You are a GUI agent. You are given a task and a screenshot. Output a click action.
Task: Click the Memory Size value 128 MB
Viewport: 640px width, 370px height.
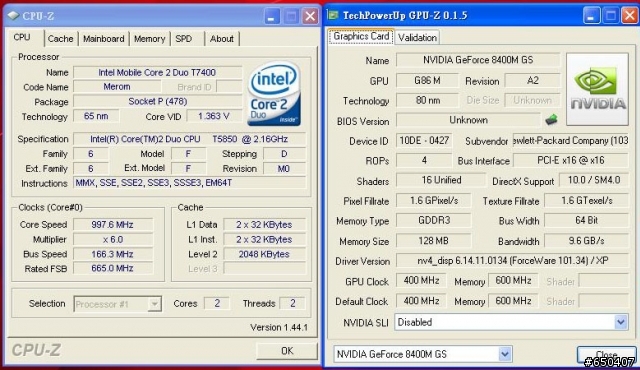[x=433, y=241]
